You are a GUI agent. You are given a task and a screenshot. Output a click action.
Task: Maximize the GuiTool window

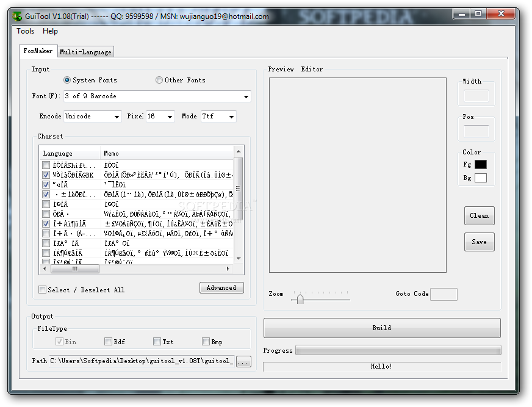point(478,14)
